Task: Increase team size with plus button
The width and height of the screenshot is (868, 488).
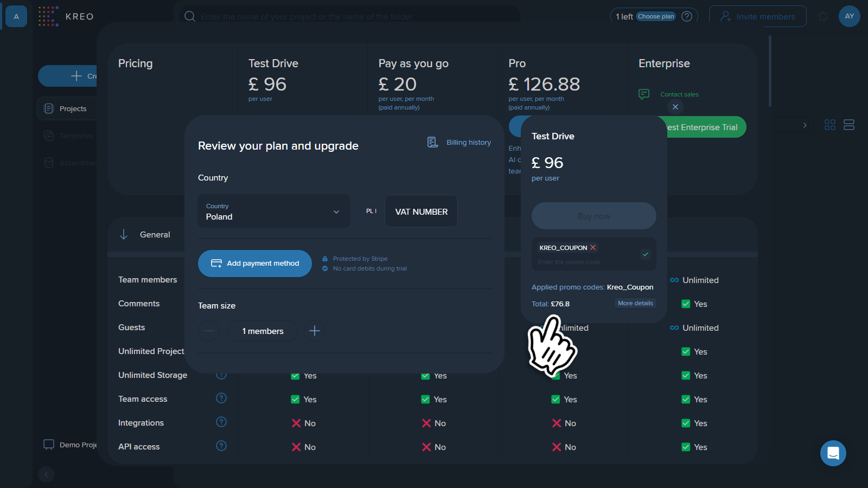Action: (315, 331)
